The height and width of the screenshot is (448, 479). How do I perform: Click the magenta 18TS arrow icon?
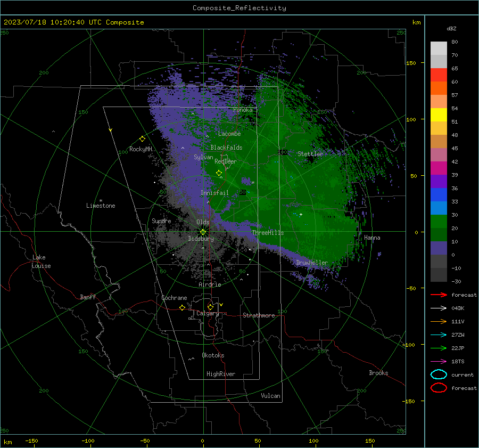pyautogui.click(x=439, y=361)
